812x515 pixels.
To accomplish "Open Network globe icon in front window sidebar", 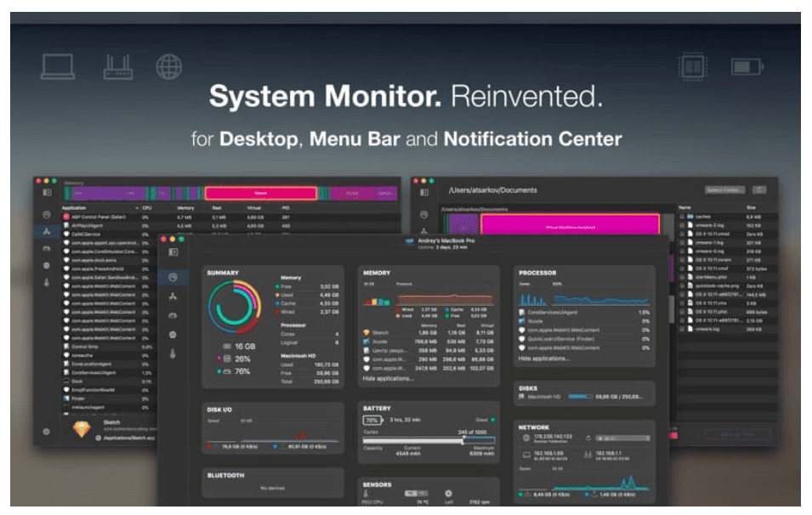I will [173, 335].
